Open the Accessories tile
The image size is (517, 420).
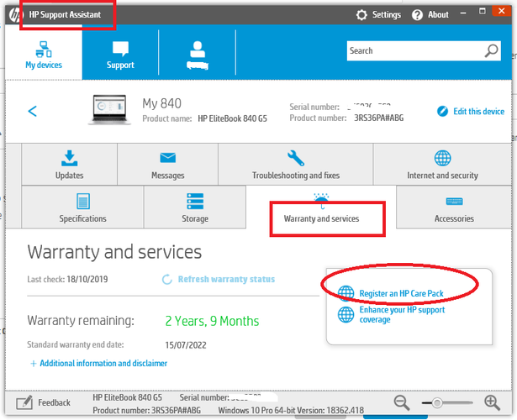tap(454, 207)
